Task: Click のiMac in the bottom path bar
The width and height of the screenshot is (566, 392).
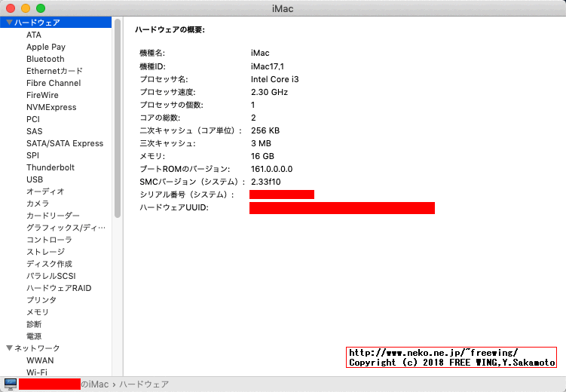Action: coord(95,384)
